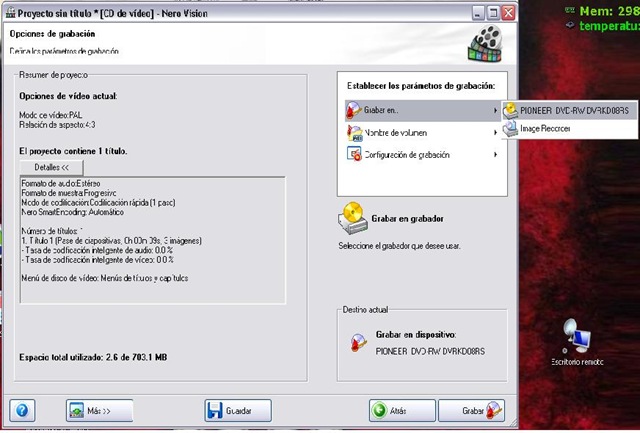Viewport: 640px width, 433px height.
Task: Expand the Grabar en submenu arrow
Action: point(495,110)
